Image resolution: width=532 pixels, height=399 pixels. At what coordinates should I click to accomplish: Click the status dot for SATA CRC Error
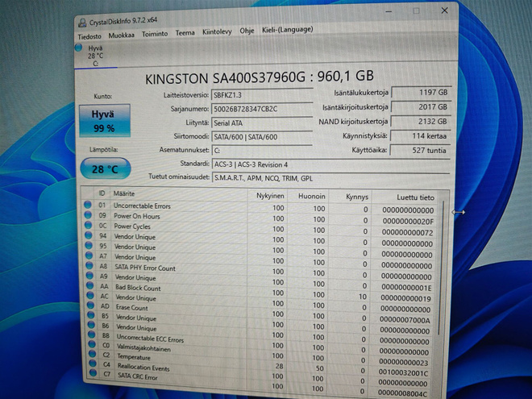[x=94, y=373]
